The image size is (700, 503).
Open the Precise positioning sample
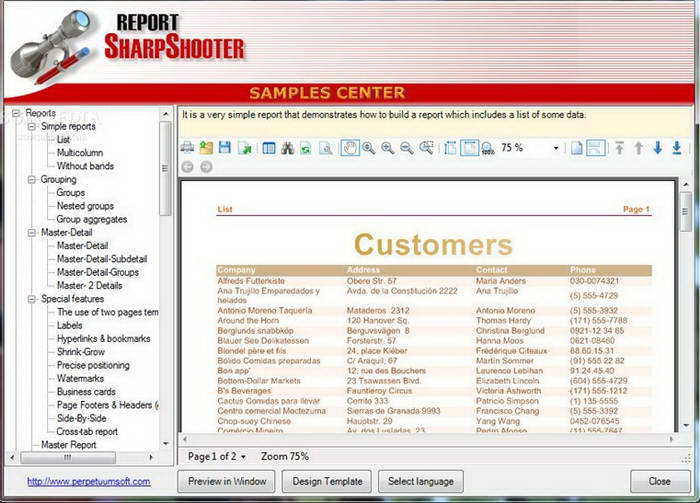pyautogui.click(x=93, y=366)
